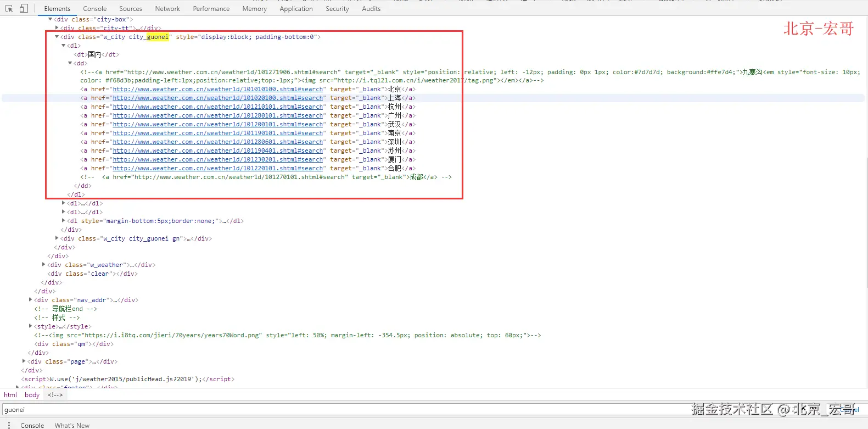This screenshot has width=868, height=429.
Task: Select the highlighted guonei class text
Action: 158,37
